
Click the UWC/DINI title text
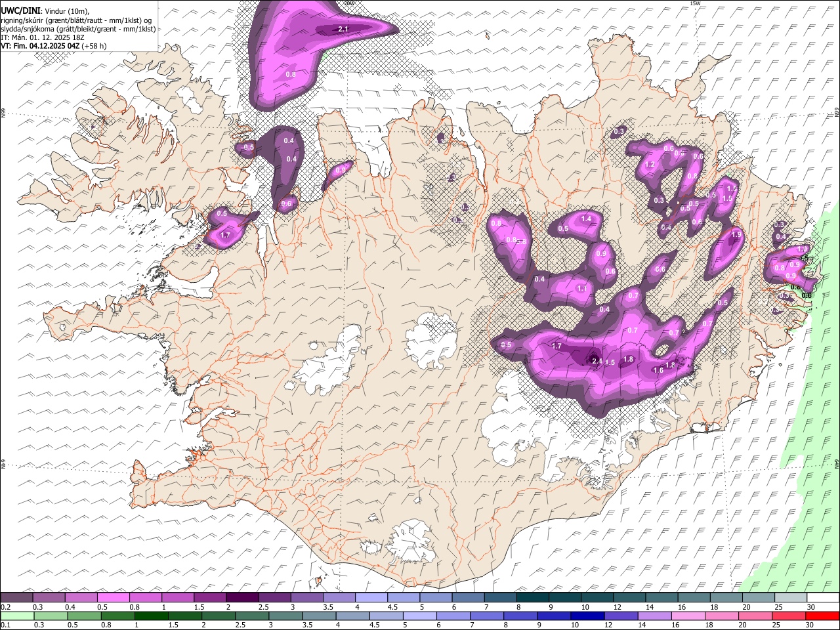pyautogui.click(x=20, y=10)
